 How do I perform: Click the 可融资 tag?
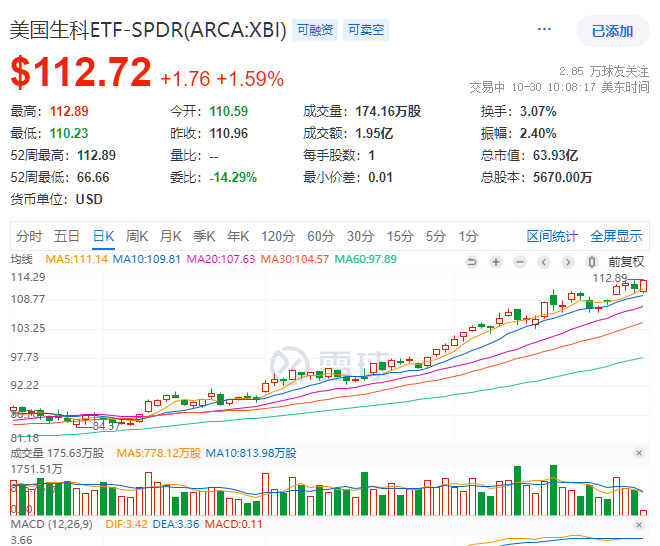point(315,30)
